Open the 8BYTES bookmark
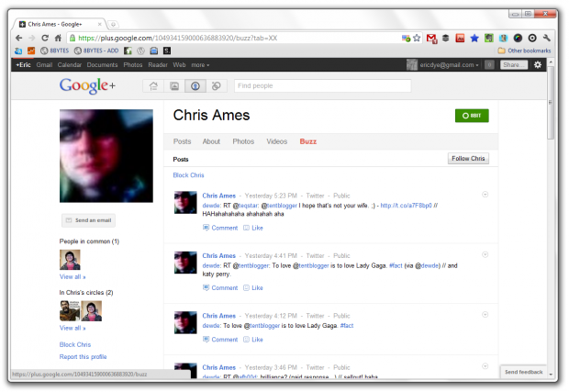The height and width of the screenshot is (392, 569). click(x=55, y=50)
